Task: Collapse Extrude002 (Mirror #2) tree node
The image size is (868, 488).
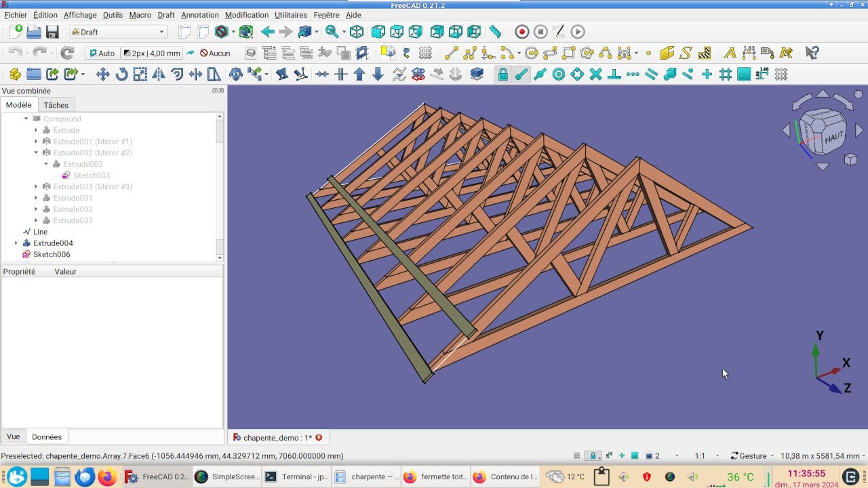Action: [x=36, y=152]
